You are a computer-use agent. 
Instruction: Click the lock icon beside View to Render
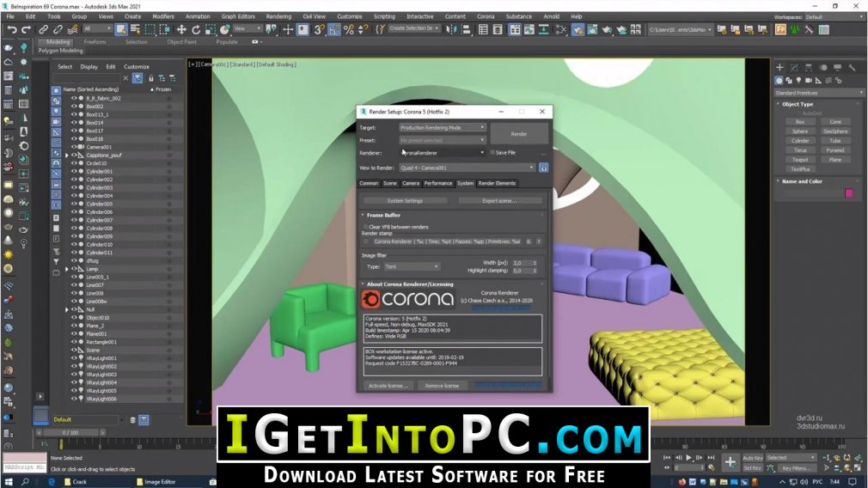pos(543,168)
